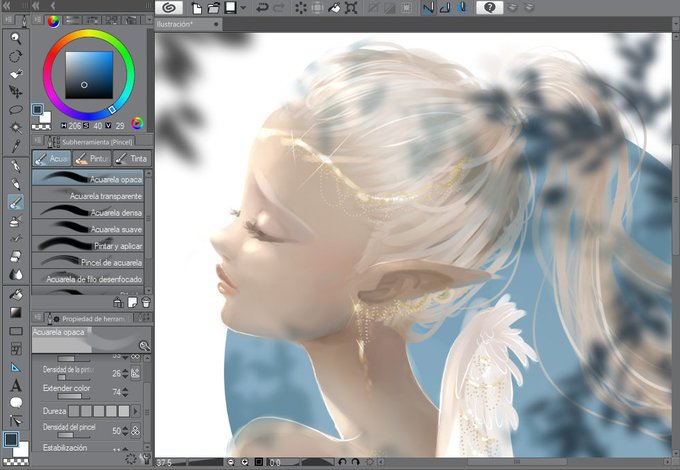
Task: Increase Densidad de la pintura stepper
Action: 125,371
